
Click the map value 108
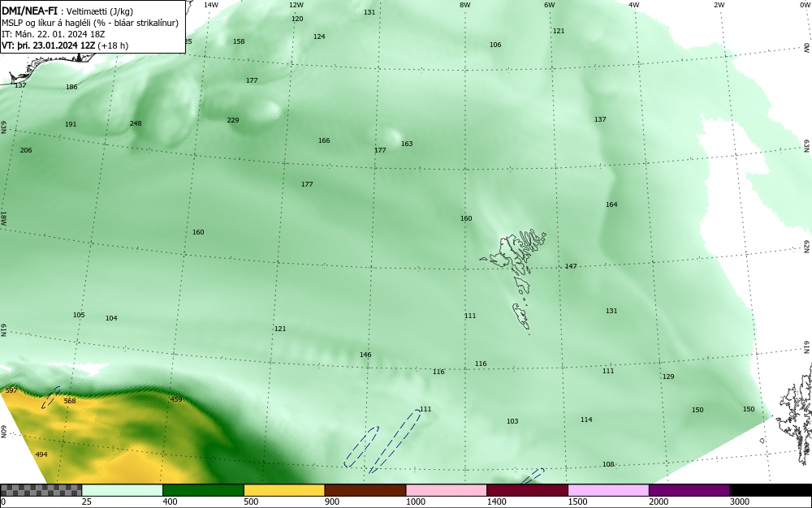click(608, 464)
